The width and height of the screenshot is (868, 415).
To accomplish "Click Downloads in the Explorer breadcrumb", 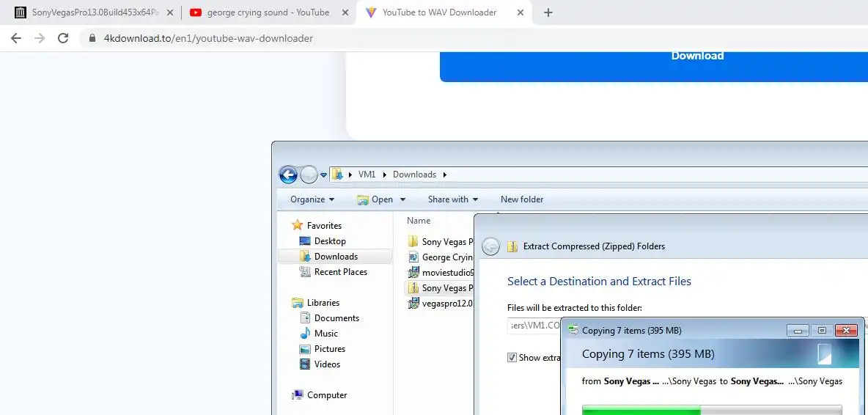I will tap(415, 175).
